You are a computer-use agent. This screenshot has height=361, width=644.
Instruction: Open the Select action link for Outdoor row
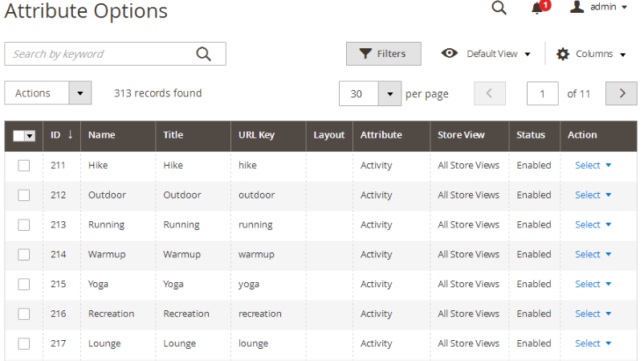tap(593, 195)
